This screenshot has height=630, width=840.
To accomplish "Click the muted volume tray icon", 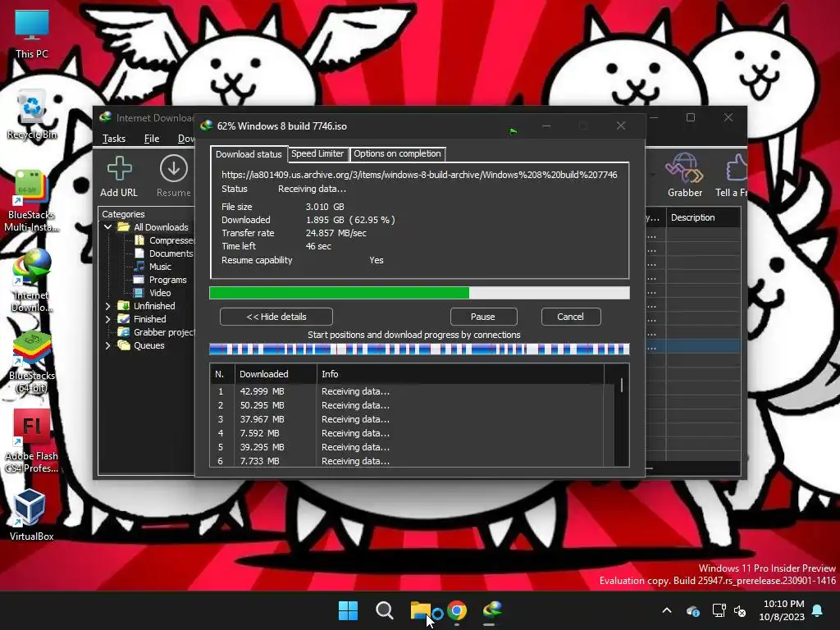I will click(741, 610).
